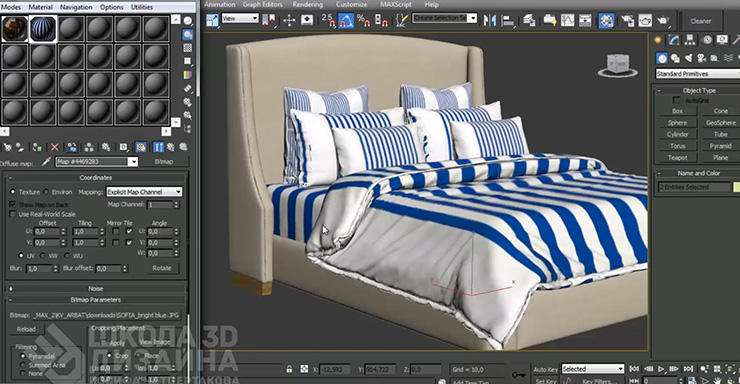Expand the Noise rollout

(96, 288)
